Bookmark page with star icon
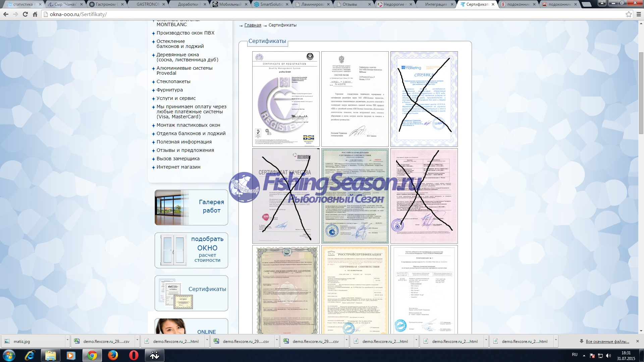The image size is (644, 362). click(629, 14)
